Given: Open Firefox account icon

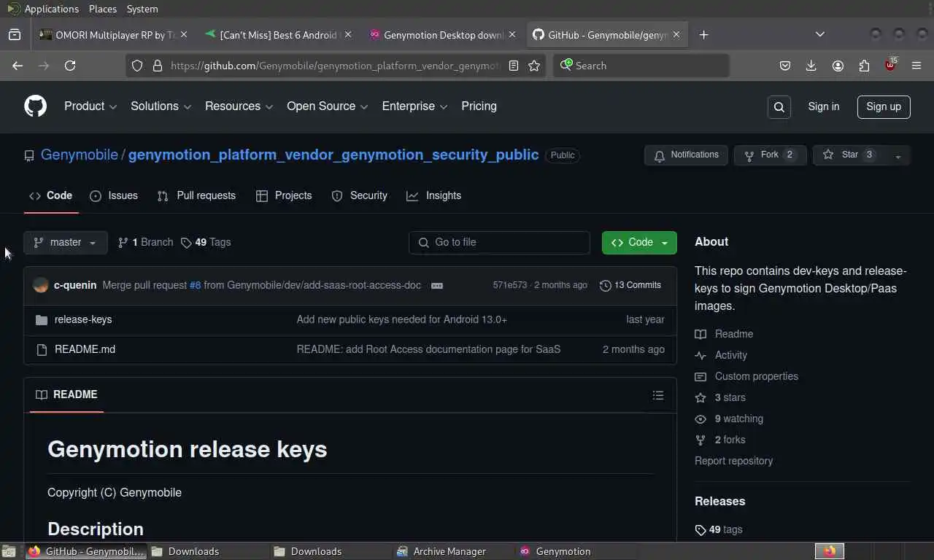Looking at the screenshot, I should point(838,66).
